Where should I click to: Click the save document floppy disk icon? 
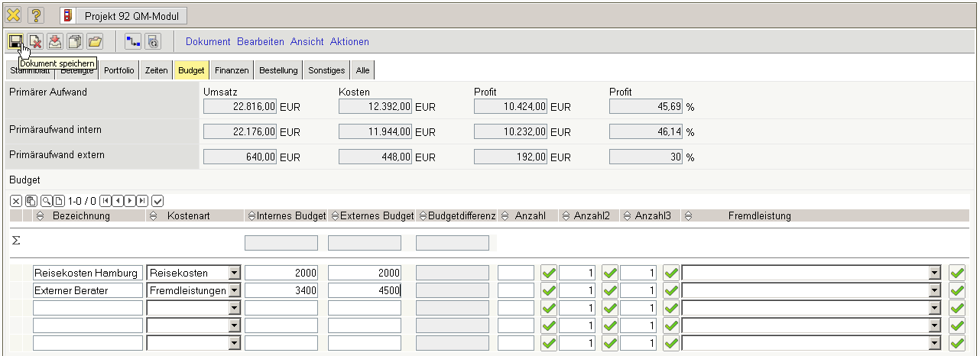15,41
